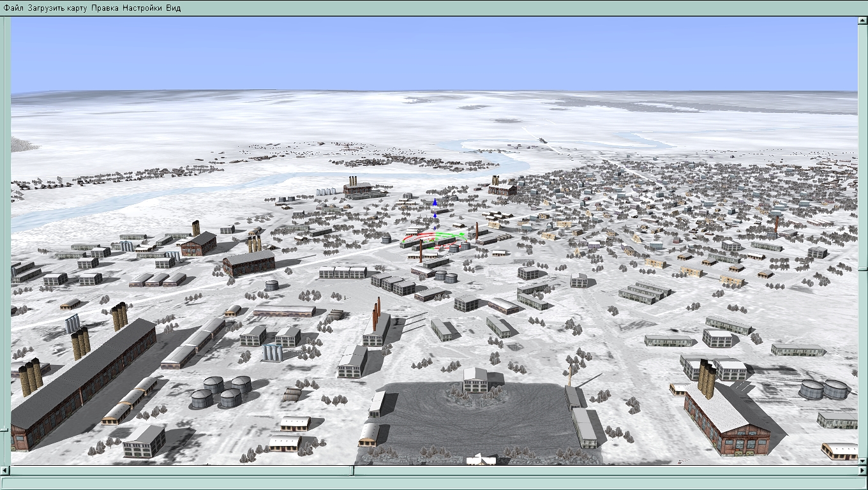Click the bottom scrollbar's right arrow
868x490 pixels.
(x=862, y=471)
